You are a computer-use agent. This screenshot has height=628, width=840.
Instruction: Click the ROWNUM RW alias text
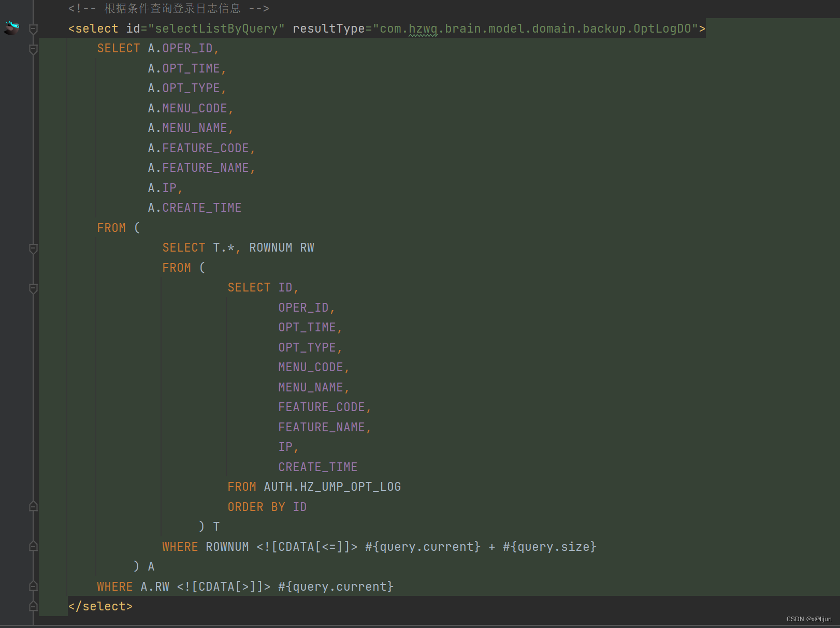click(282, 247)
